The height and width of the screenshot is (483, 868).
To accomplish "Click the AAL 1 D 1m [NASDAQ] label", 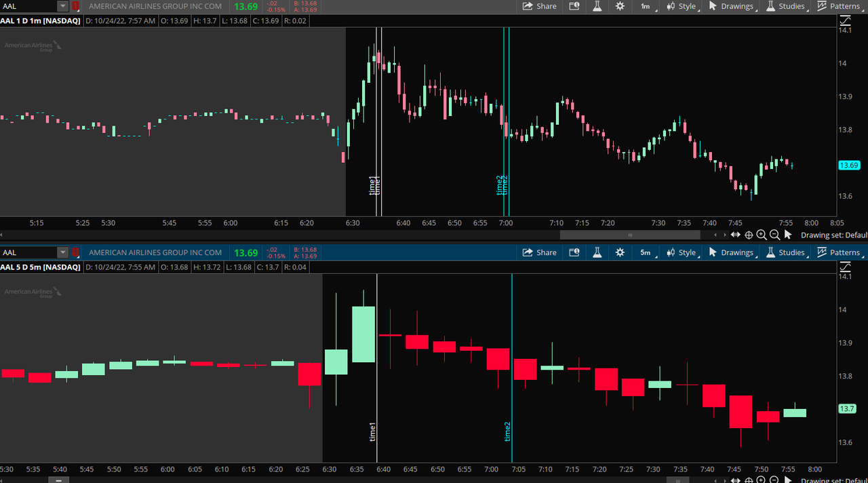I will pyautogui.click(x=40, y=20).
